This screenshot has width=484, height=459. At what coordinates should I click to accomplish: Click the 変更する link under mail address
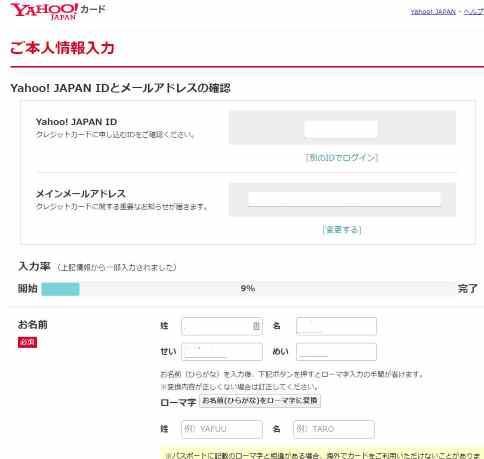(x=342, y=229)
